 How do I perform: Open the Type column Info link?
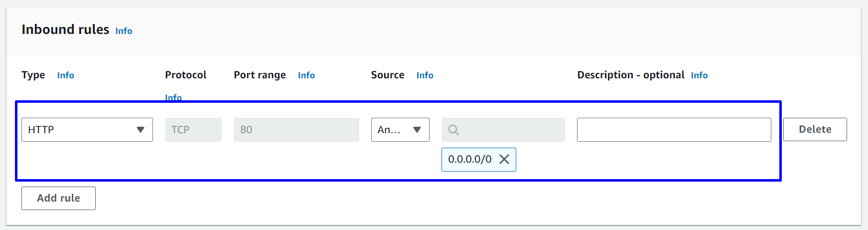pos(65,75)
